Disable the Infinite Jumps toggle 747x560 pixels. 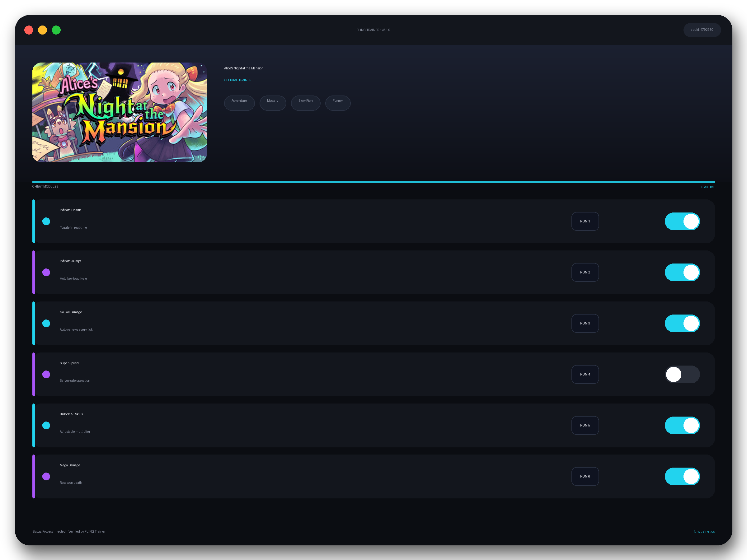click(x=682, y=273)
